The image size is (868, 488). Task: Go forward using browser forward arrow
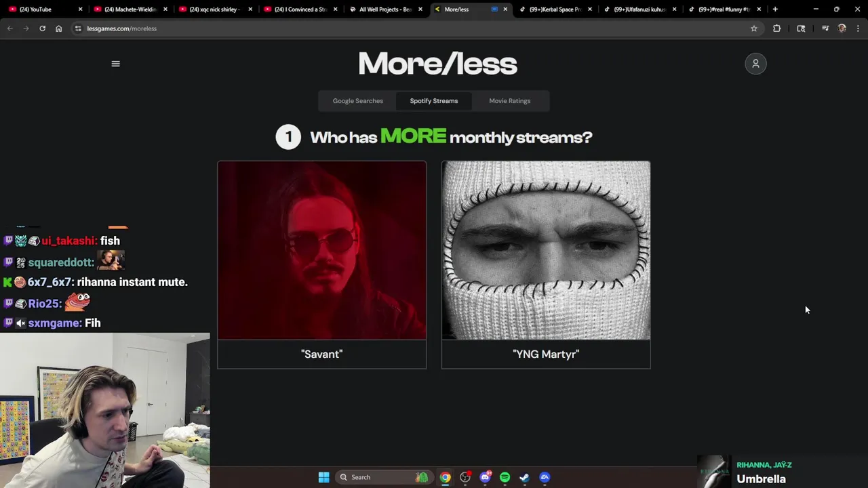point(26,28)
